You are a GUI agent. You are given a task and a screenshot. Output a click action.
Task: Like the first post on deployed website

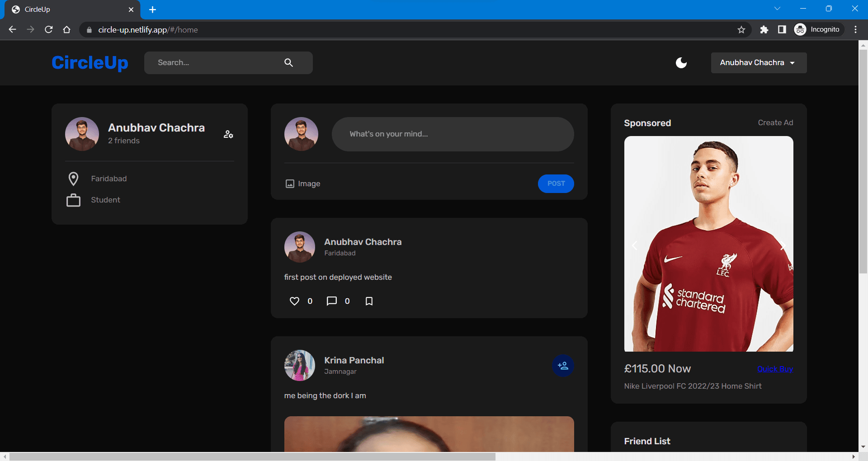coord(294,301)
